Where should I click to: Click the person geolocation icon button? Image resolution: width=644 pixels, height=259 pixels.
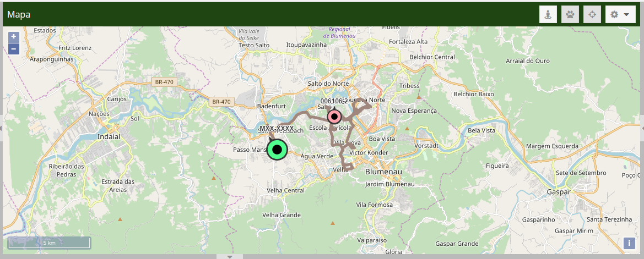[548, 15]
